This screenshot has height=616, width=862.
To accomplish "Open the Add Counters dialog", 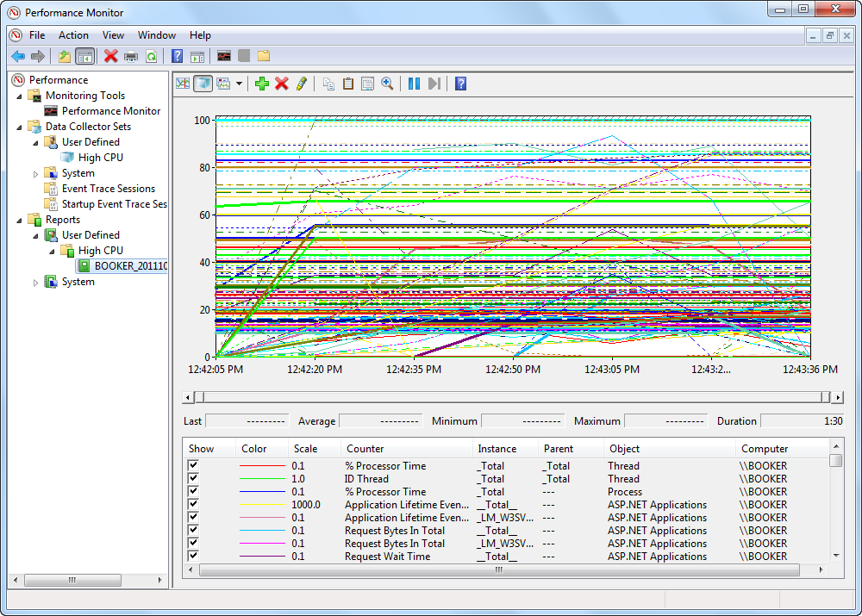I will (x=260, y=83).
